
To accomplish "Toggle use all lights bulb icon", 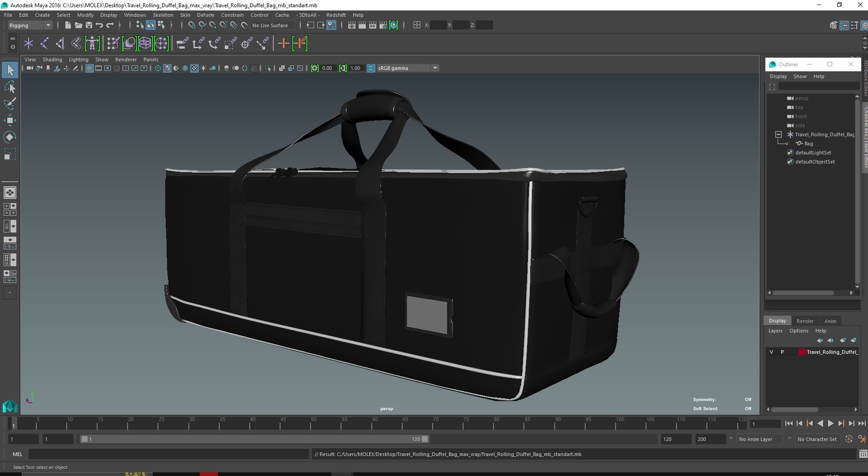I will click(203, 68).
